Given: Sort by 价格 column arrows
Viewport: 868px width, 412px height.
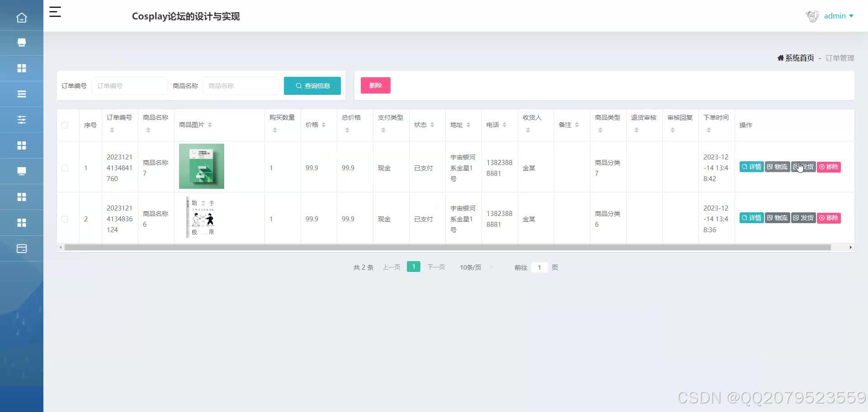Looking at the screenshot, I should [x=324, y=125].
